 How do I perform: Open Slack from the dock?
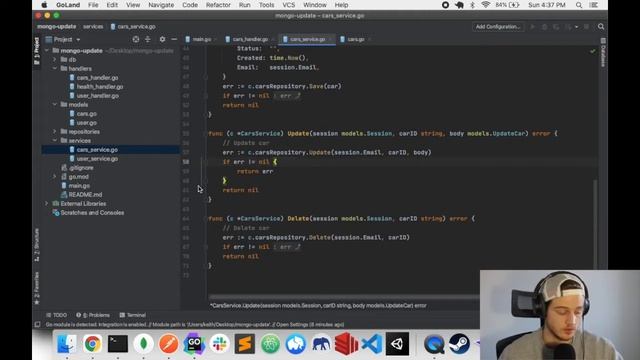(x=220, y=344)
